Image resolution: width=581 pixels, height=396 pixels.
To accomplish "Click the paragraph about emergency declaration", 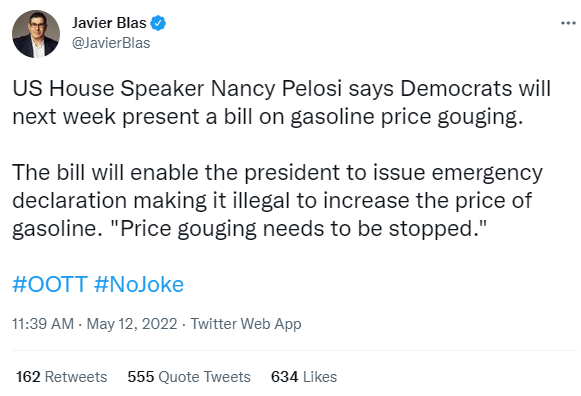I will pos(278,200).
